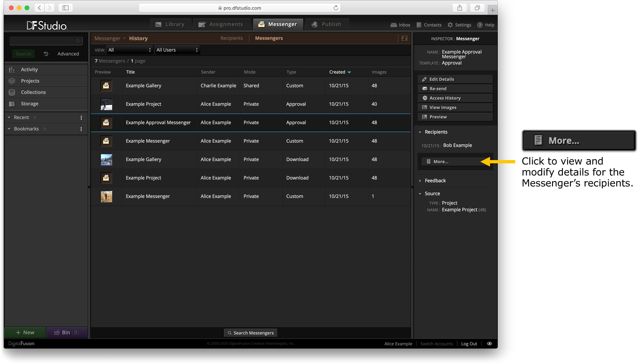This screenshot has height=364, width=642.
Task: Open the View All dropdown
Action: click(x=130, y=50)
